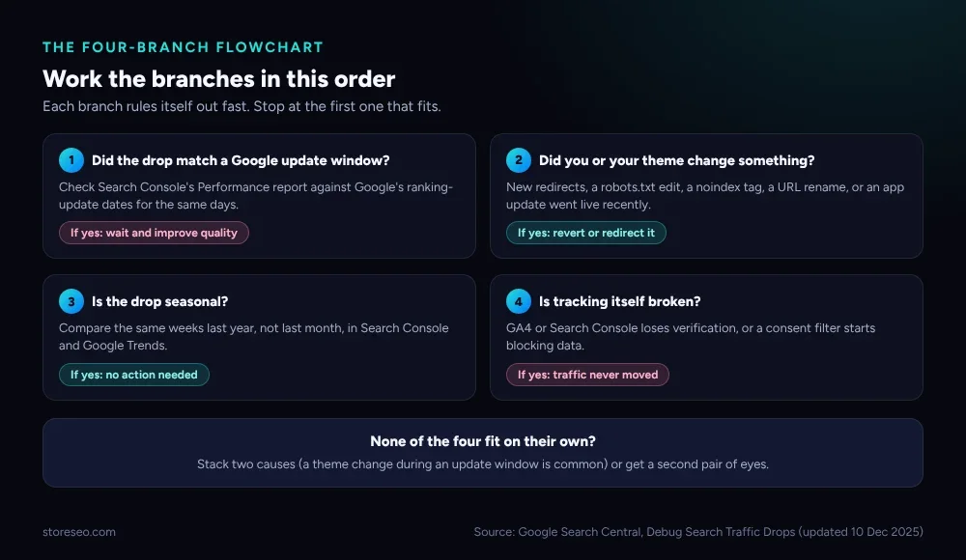This screenshot has width=966, height=560.
Task: Click the 'If yes: no action needed' pill
Action: (x=134, y=375)
